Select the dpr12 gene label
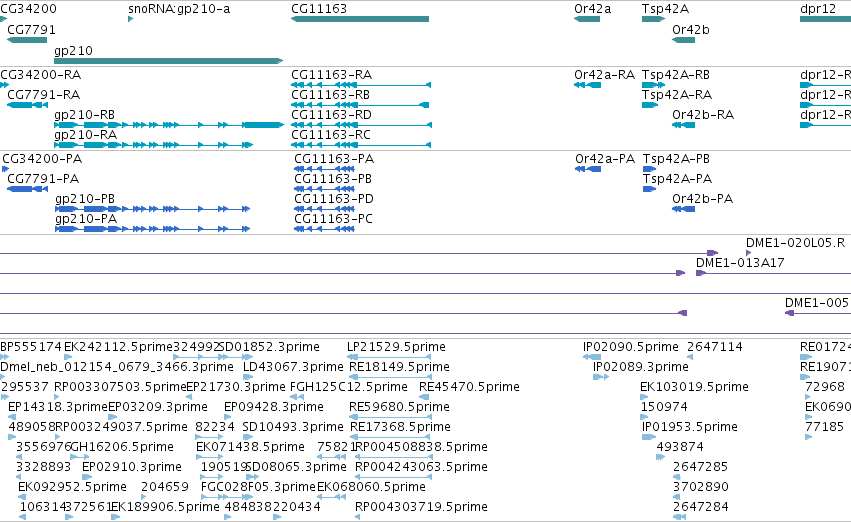This screenshot has height=522, width=851. (818, 9)
